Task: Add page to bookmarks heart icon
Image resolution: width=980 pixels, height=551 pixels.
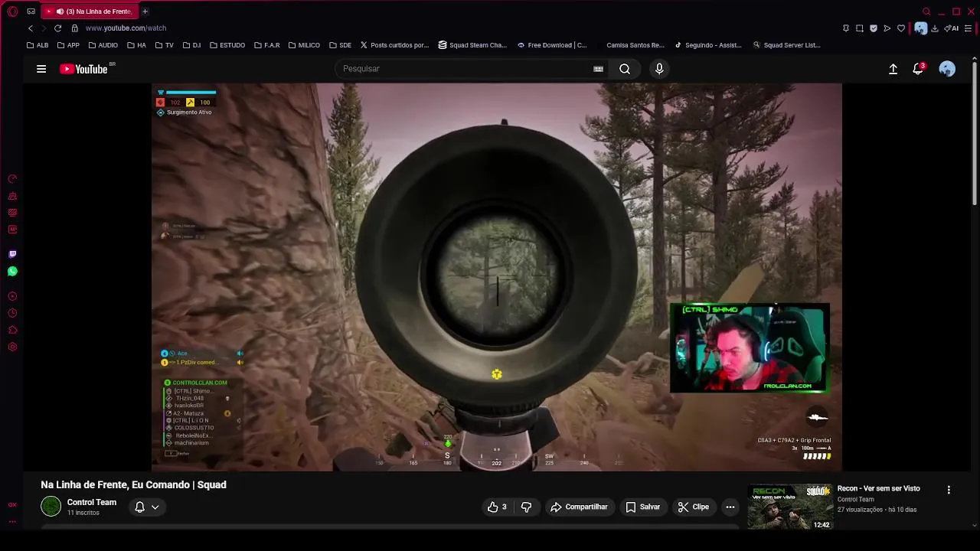Action: click(901, 28)
